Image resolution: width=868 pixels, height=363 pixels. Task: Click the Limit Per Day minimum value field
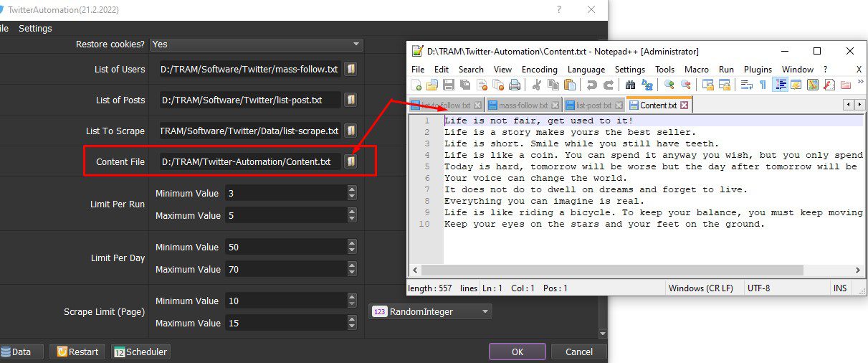click(x=285, y=247)
